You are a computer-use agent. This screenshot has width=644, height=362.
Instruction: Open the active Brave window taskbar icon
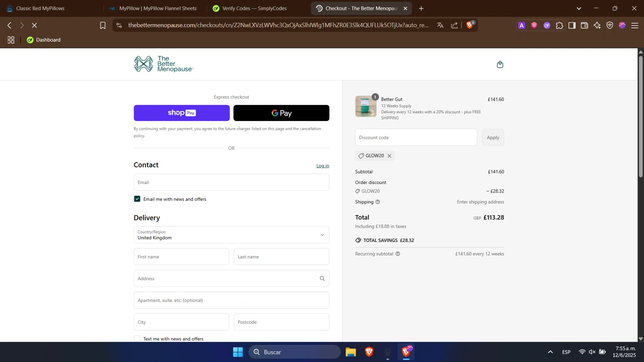[406, 352]
